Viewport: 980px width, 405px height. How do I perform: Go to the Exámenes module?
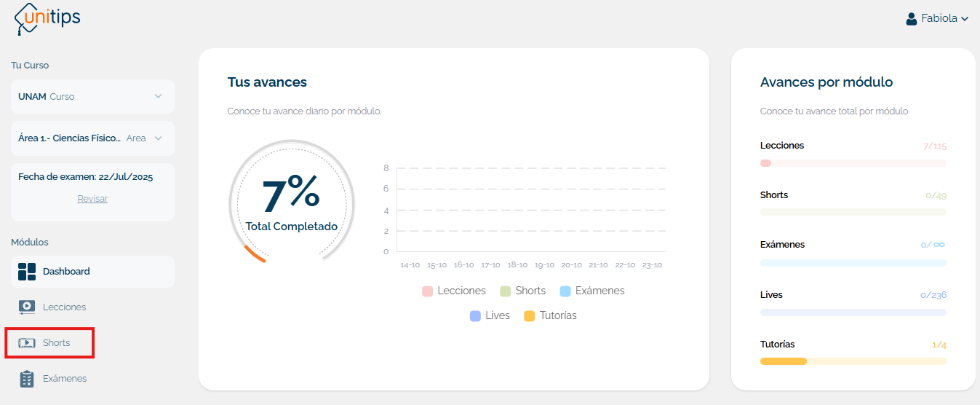click(x=65, y=379)
